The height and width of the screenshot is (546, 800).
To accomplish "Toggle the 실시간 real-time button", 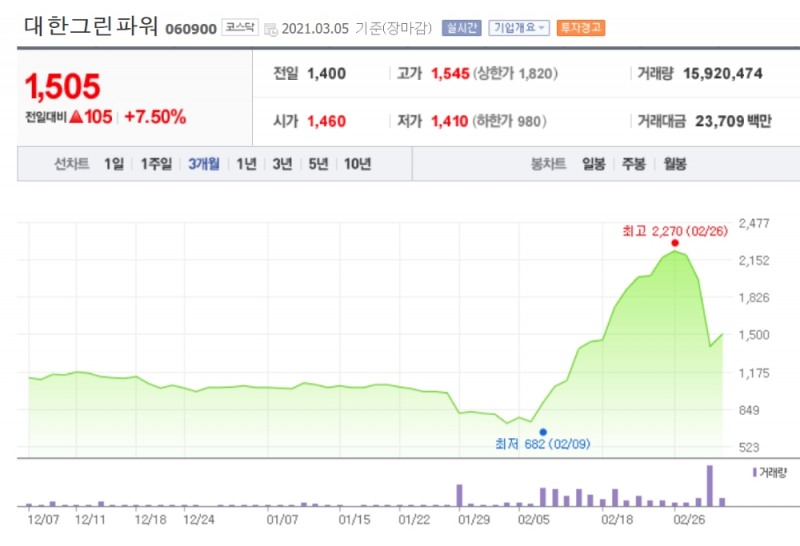I will pos(462,28).
